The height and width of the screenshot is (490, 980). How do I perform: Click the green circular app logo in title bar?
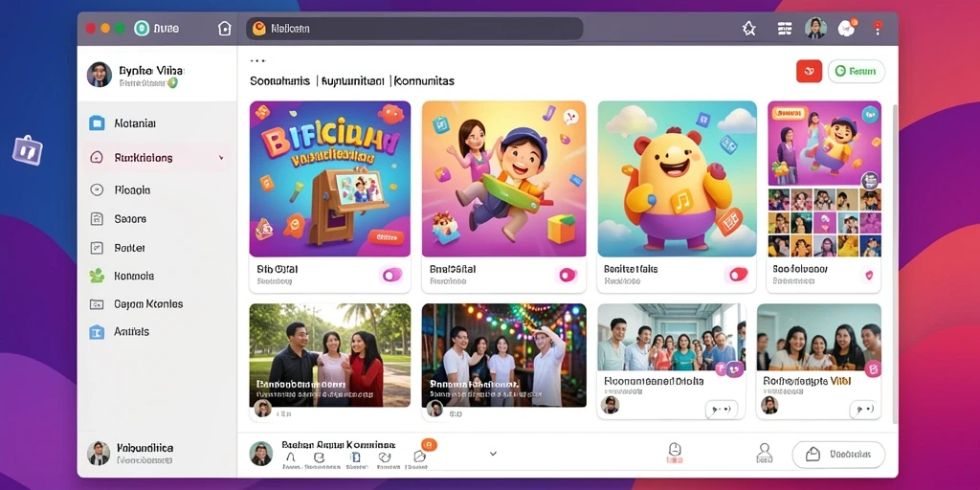click(142, 28)
